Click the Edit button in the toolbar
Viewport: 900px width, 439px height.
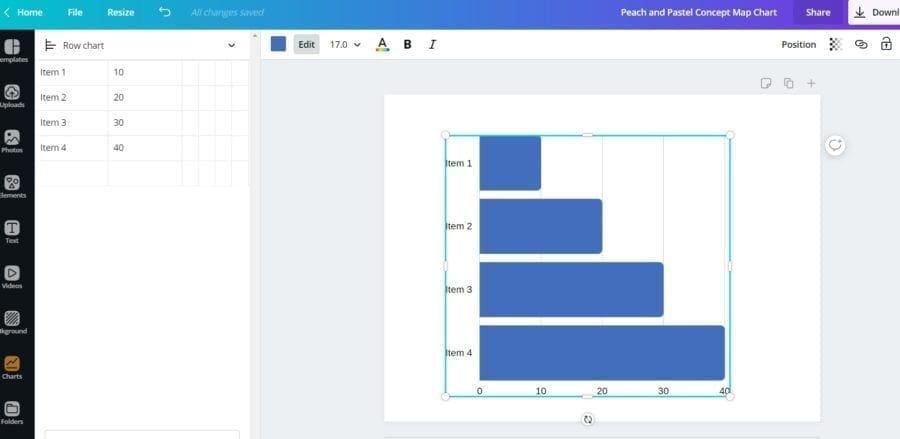pos(307,44)
